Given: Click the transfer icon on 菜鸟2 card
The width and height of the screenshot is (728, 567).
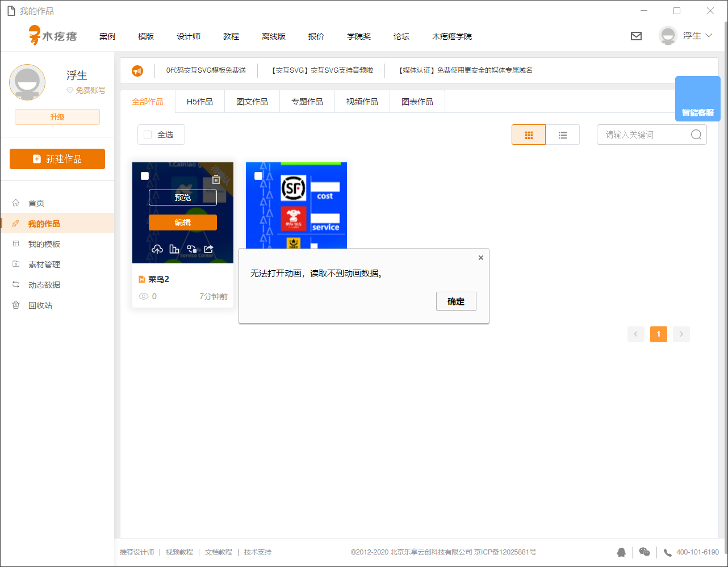Looking at the screenshot, I should [x=192, y=249].
